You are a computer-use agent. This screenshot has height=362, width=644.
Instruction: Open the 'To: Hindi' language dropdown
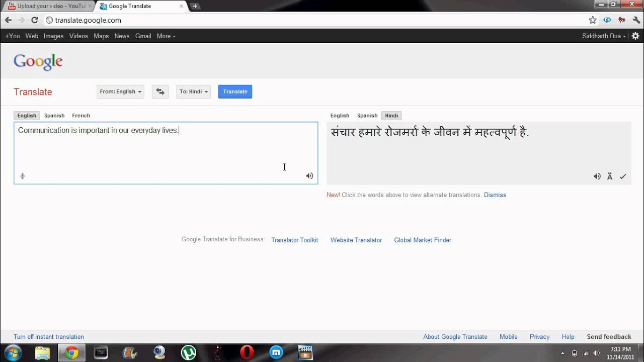pyautogui.click(x=193, y=92)
